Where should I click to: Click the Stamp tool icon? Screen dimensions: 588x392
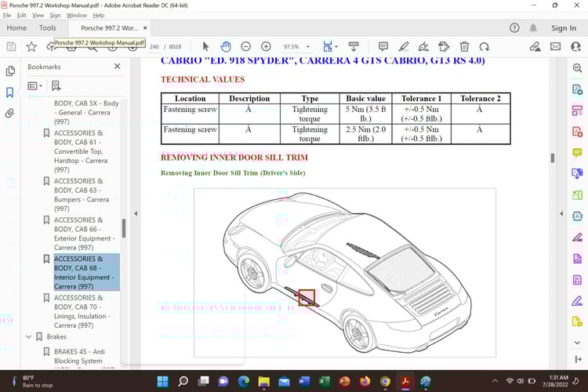pyautogui.click(x=444, y=46)
